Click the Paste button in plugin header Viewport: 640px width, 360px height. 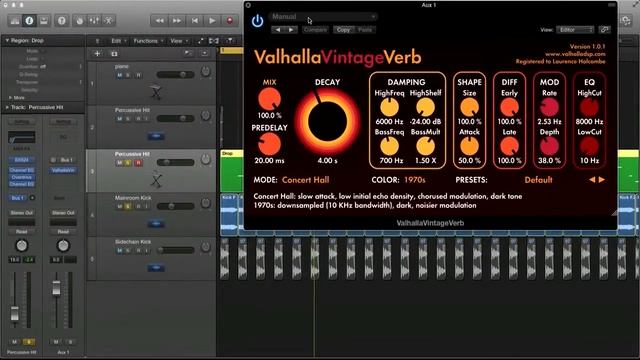[364, 30]
